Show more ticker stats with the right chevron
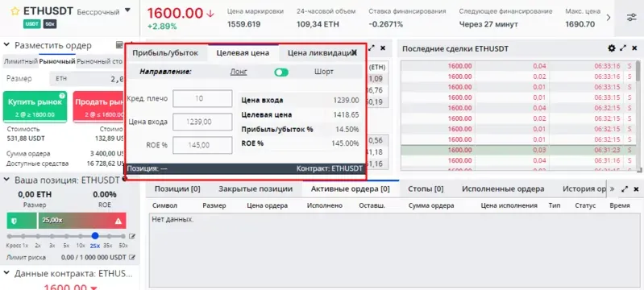 coord(609,18)
